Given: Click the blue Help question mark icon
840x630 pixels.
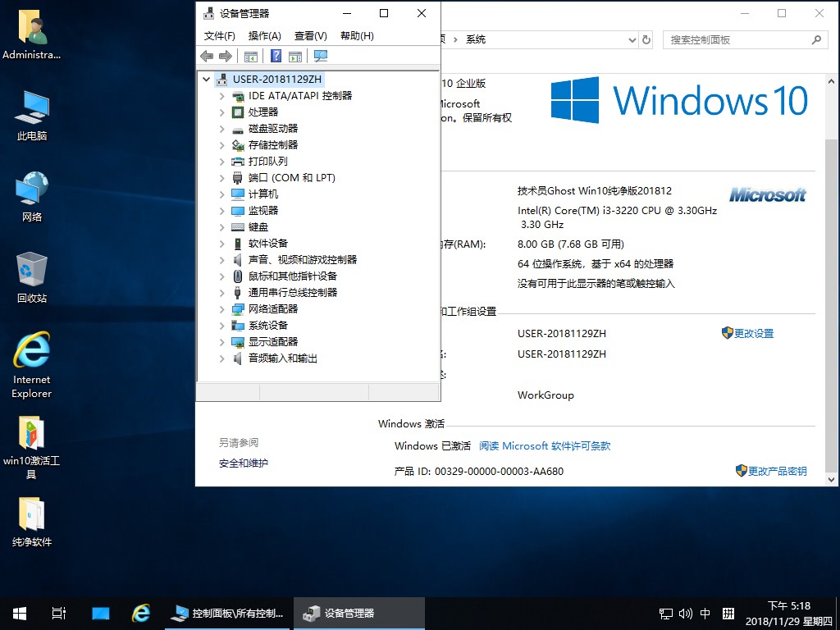Looking at the screenshot, I should pyautogui.click(x=276, y=56).
